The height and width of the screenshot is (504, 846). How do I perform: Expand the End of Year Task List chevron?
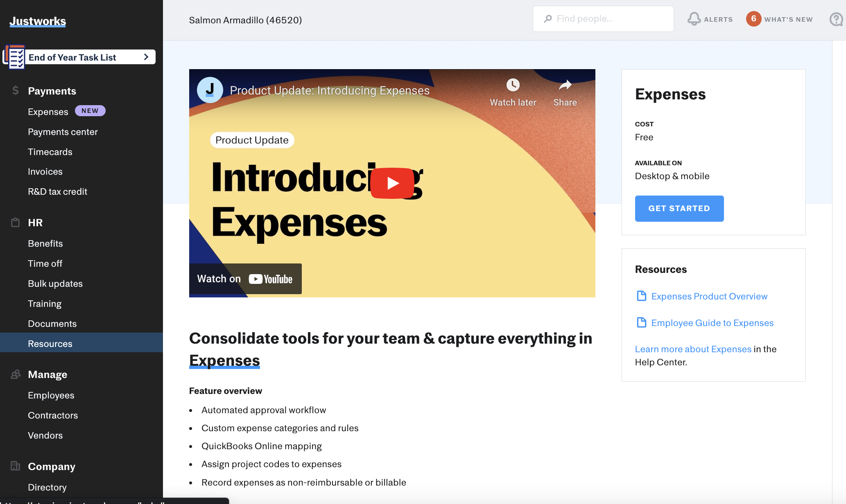tap(146, 57)
